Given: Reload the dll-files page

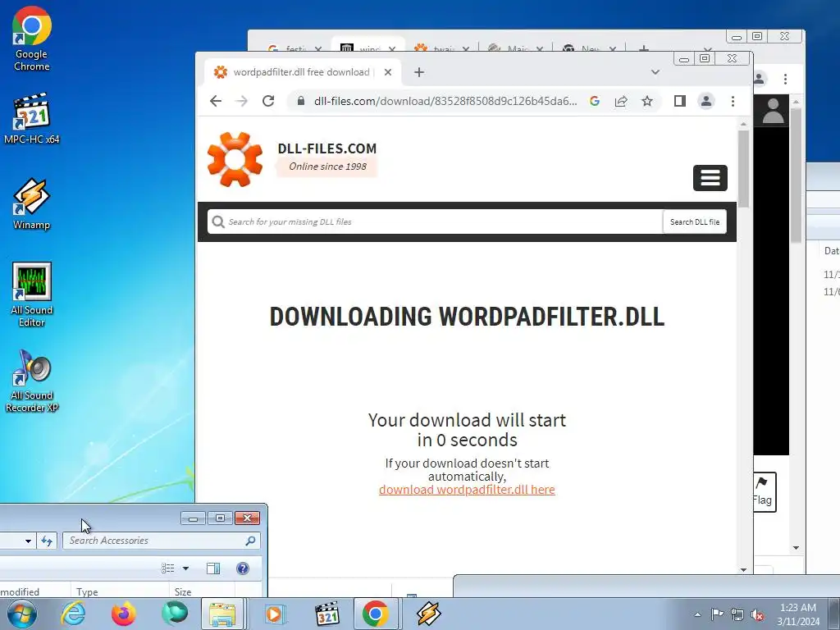Looking at the screenshot, I should 268,101.
